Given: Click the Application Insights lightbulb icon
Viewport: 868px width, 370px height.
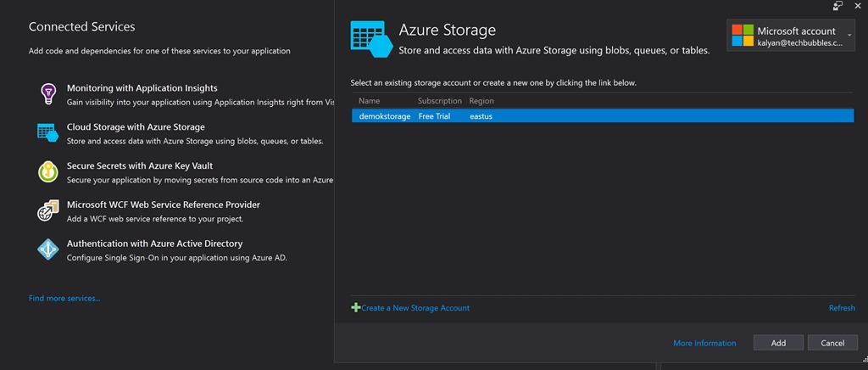Looking at the screenshot, I should 48,93.
